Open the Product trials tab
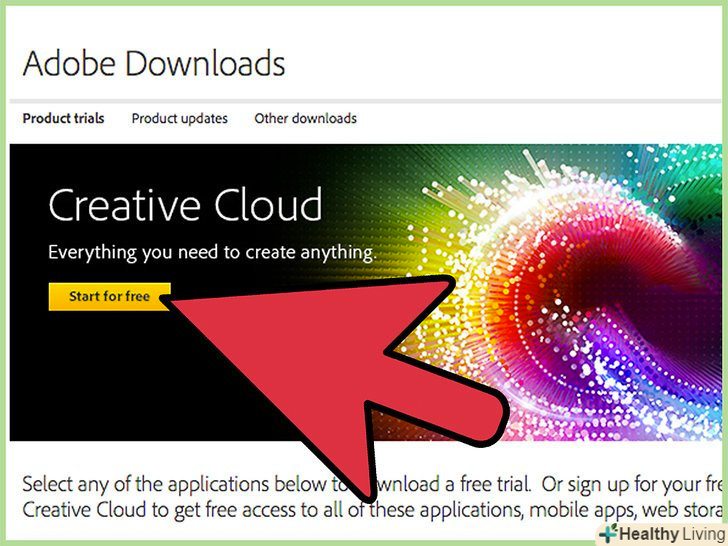 64,118
